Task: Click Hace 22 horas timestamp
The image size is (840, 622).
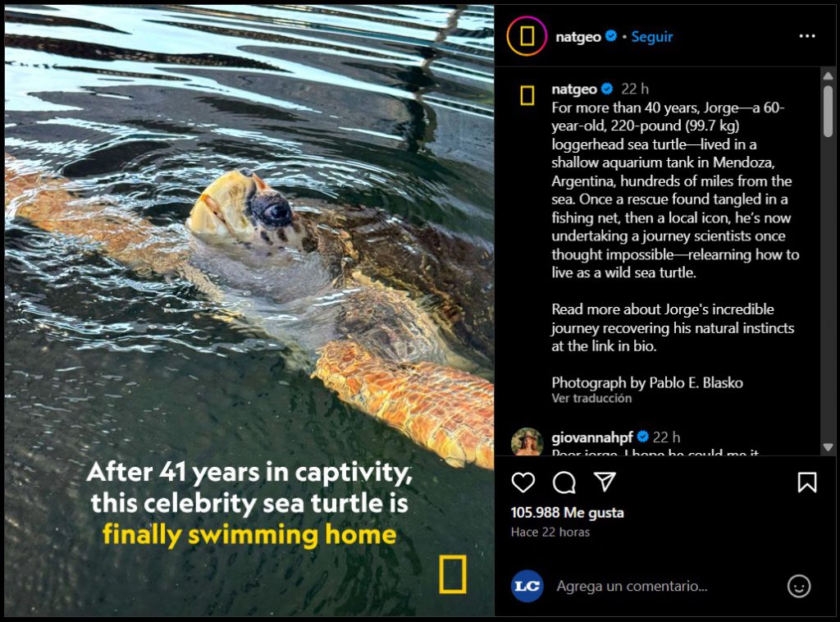Action: point(550,532)
